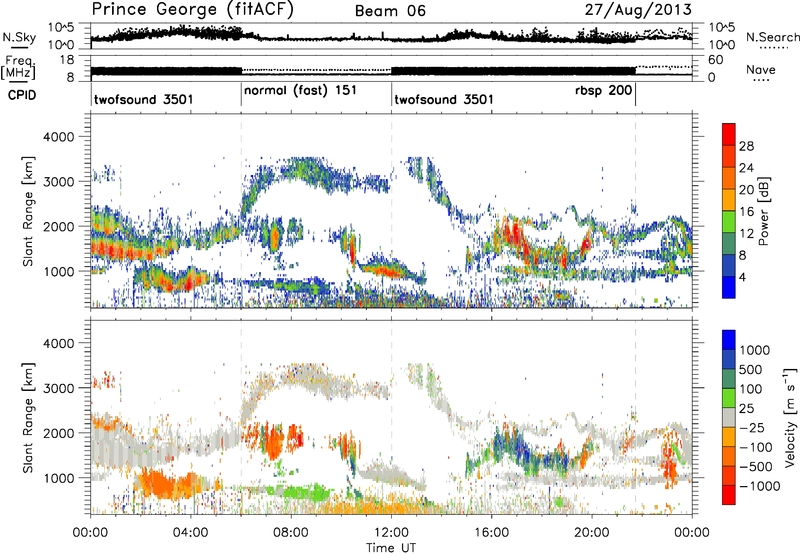Click the '28' Power colorbar tick

pos(746,146)
